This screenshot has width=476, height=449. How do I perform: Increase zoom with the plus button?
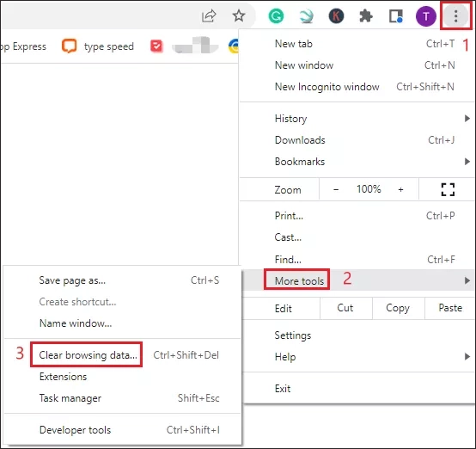400,189
